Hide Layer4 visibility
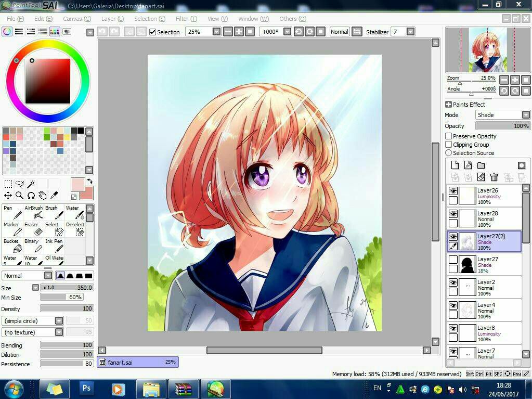 [453, 305]
